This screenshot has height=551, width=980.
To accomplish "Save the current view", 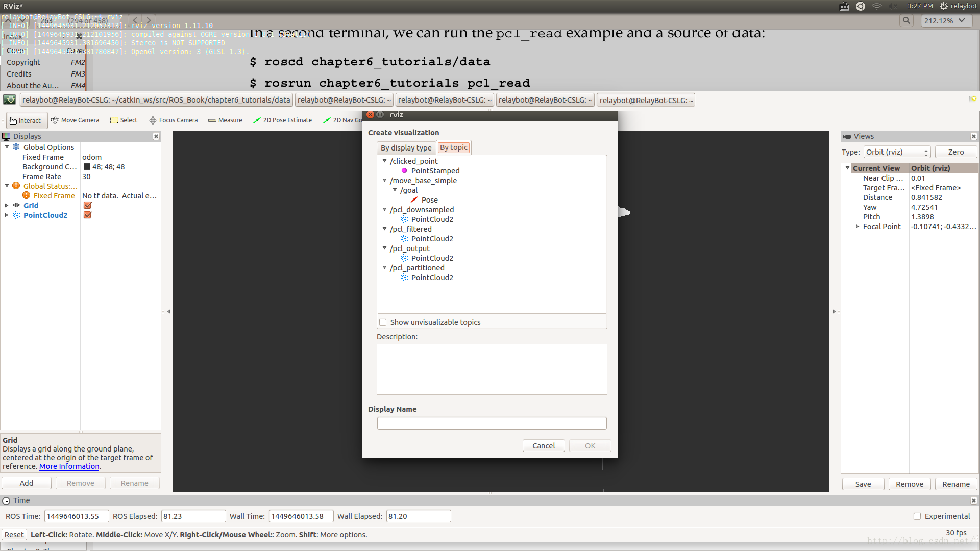I will 863,484.
